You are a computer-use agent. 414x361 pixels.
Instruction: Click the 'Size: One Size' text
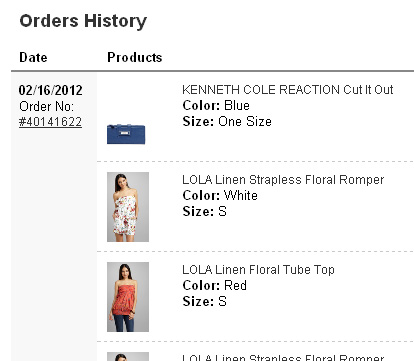click(227, 121)
